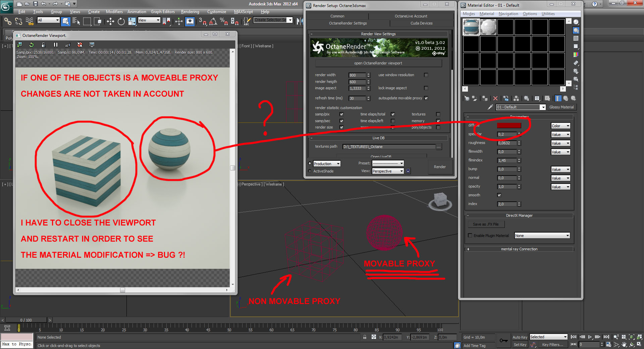
Task: Click the AF autofocus icon in OctaneRender Viewport
Action: click(x=68, y=45)
